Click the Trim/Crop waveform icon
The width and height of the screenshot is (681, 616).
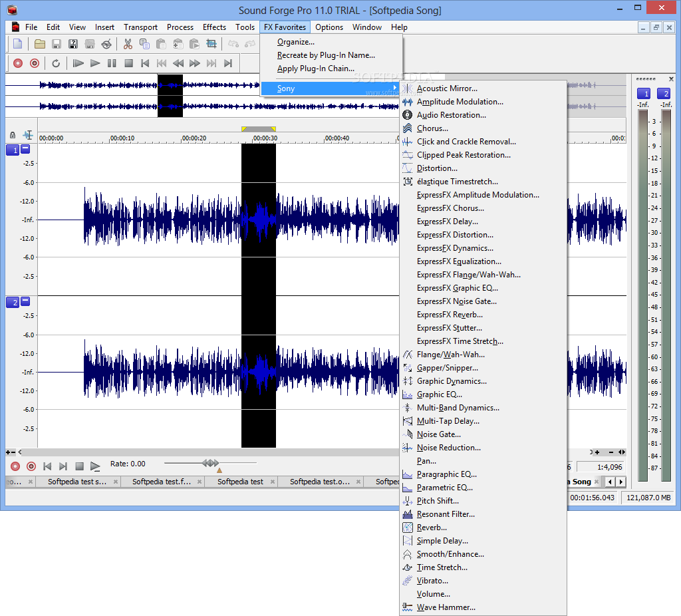211,44
